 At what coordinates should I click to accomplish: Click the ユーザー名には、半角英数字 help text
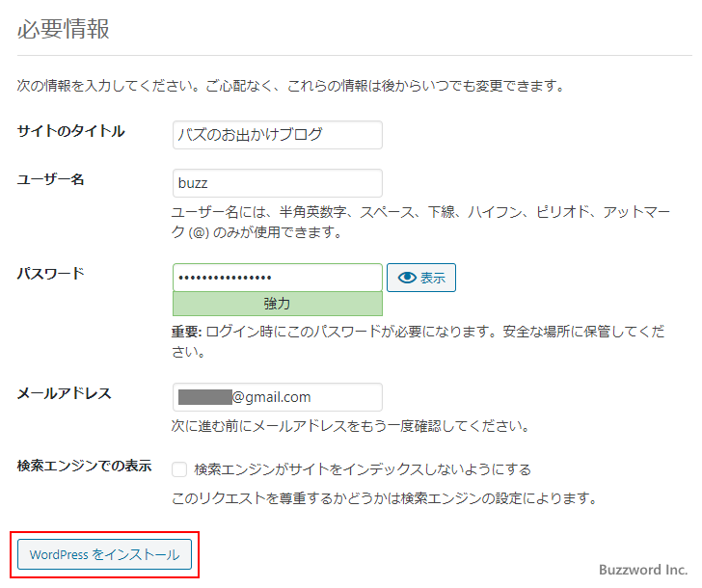pyautogui.click(x=420, y=222)
